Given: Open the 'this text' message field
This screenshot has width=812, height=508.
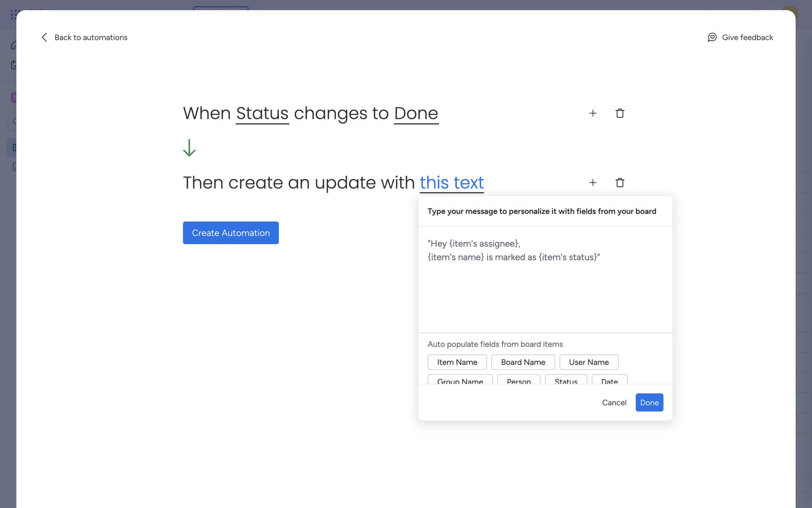Looking at the screenshot, I should (451, 183).
